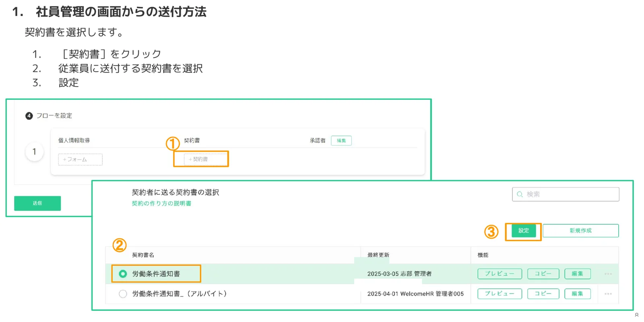Image resolution: width=644 pixels, height=322 pixels.
Task: Click the 契約書名 column header
Action: 143,255
